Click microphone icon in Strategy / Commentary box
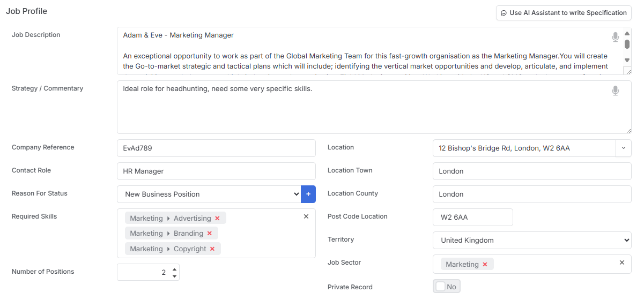This screenshot has width=644, height=300. [x=615, y=91]
